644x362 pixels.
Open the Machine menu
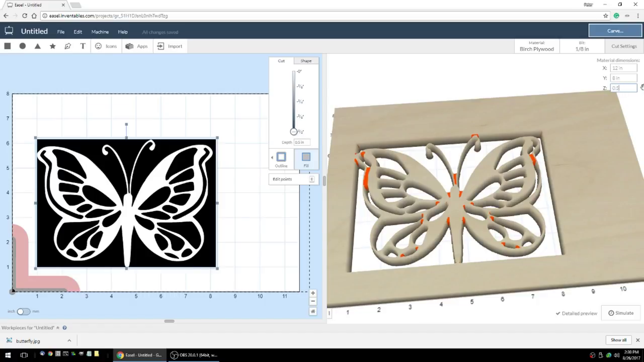click(100, 32)
